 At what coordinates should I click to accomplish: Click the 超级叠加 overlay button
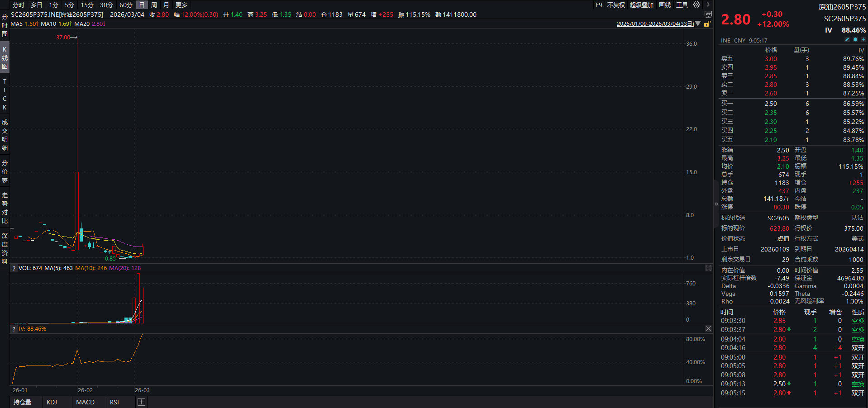(641, 5)
